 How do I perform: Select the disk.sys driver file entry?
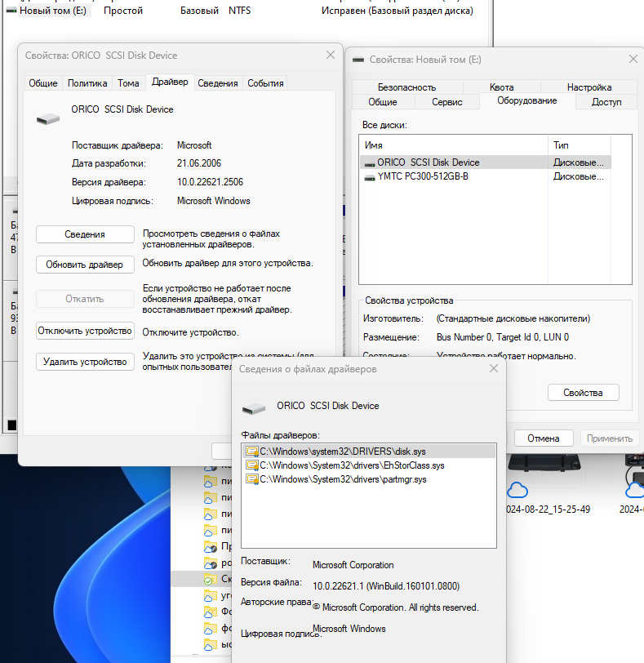(x=369, y=452)
